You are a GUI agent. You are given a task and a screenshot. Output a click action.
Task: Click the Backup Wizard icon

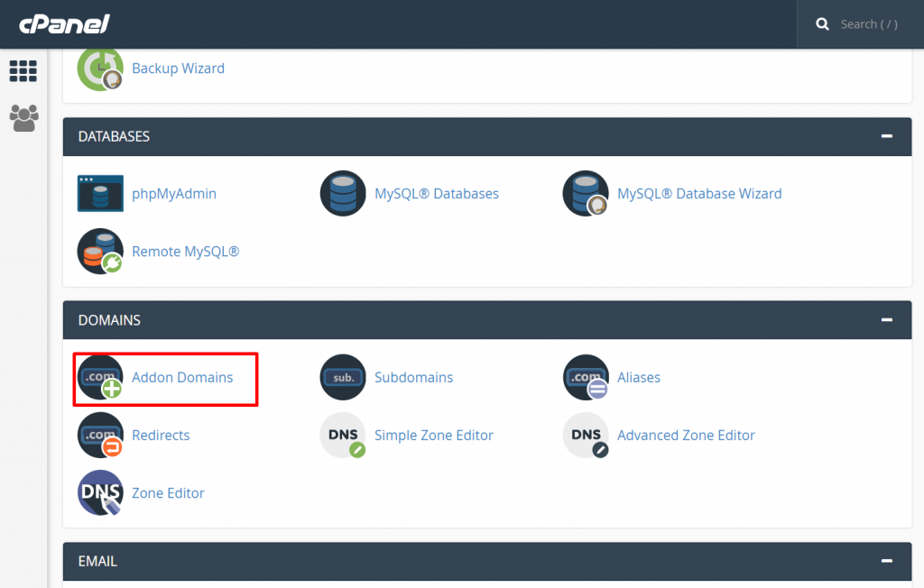pyautogui.click(x=100, y=69)
